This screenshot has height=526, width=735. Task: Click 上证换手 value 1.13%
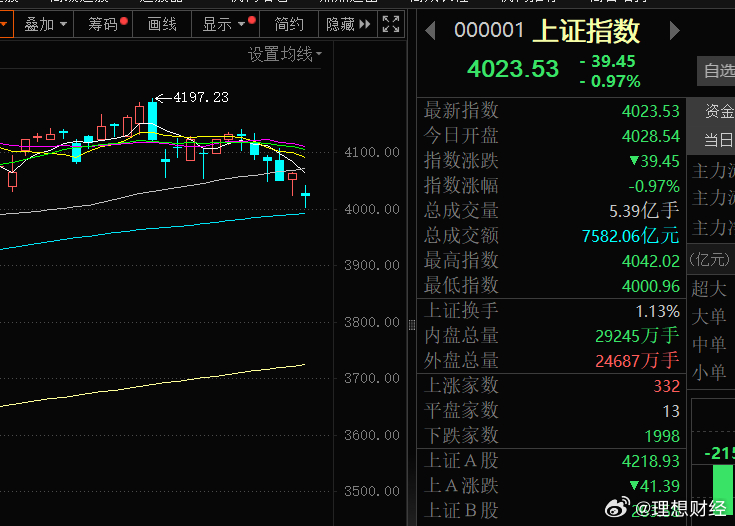tap(658, 311)
